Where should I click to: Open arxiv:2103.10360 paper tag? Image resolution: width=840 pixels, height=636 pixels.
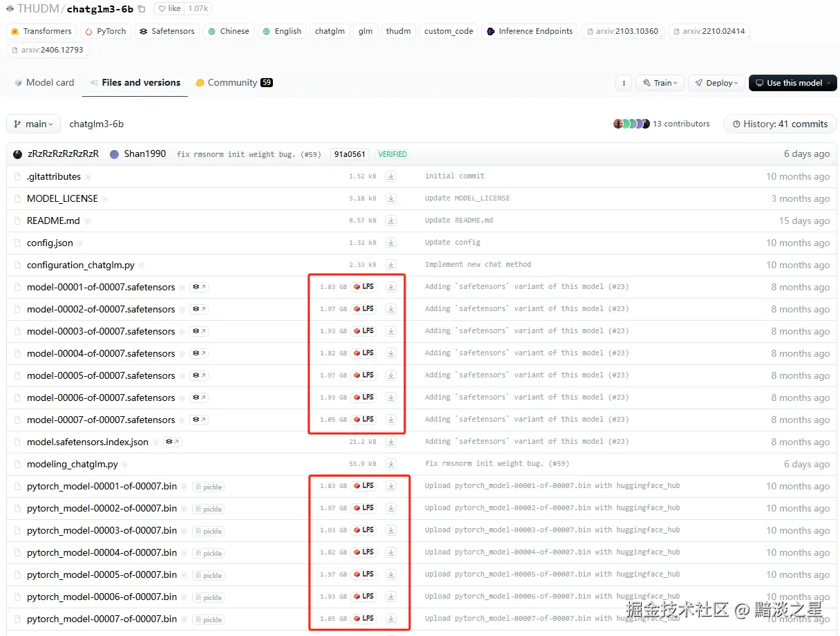pyautogui.click(x=622, y=31)
